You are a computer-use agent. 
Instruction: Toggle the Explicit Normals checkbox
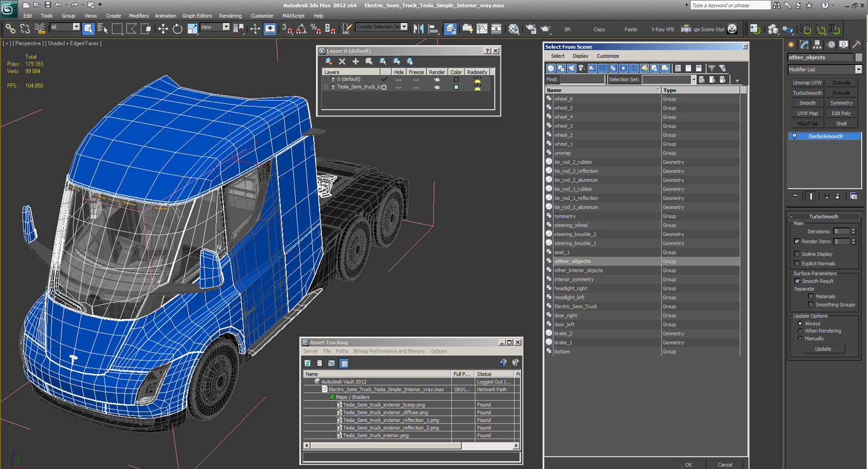796,263
